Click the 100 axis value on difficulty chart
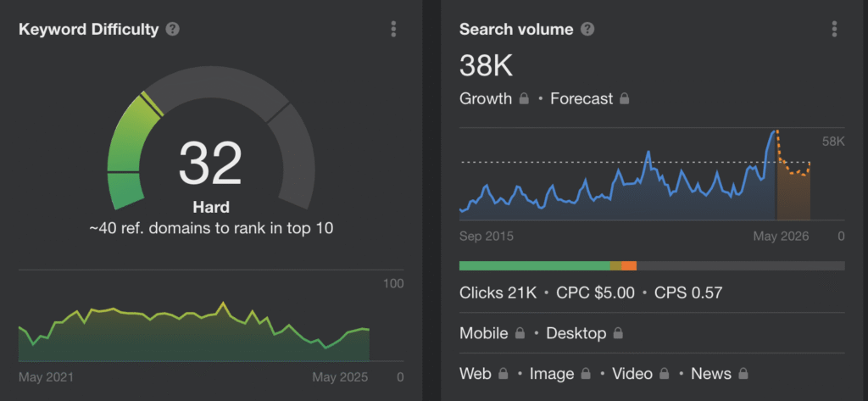This screenshot has height=401, width=868. pos(393,283)
